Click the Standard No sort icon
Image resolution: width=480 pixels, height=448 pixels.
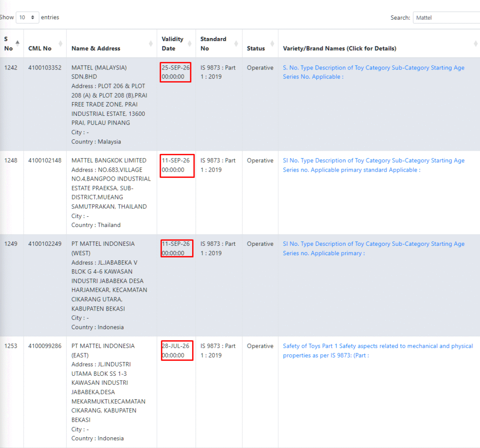click(236, 44)
